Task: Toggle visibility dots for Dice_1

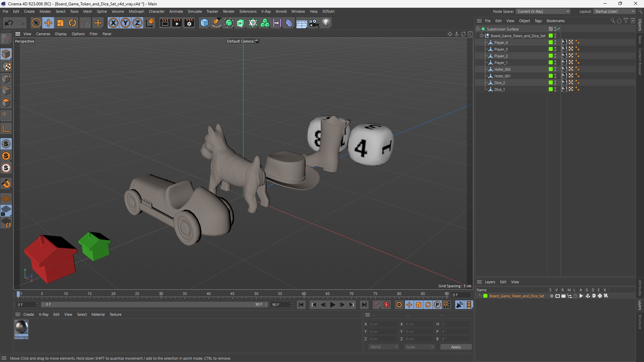Action: tap(555, 89)
